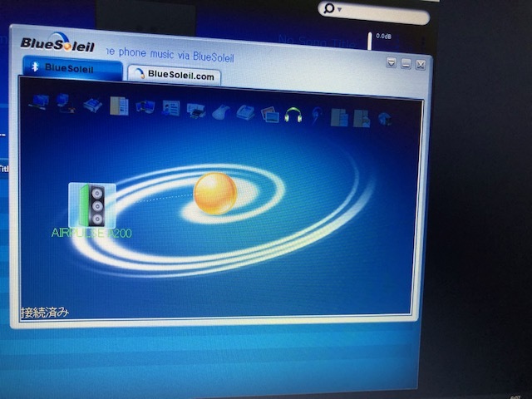Minimize the BlueSoleil window
Viewport: 532px width, 399px height.
point(406,63)
